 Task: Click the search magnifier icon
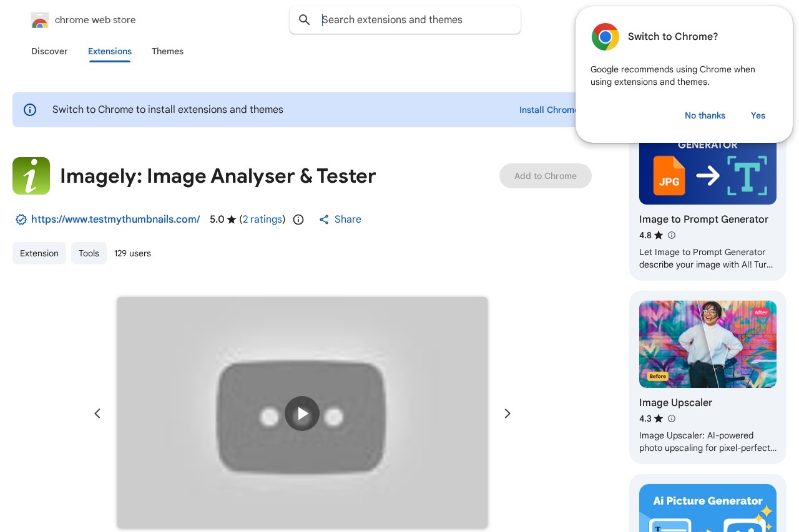click(305, 20)
